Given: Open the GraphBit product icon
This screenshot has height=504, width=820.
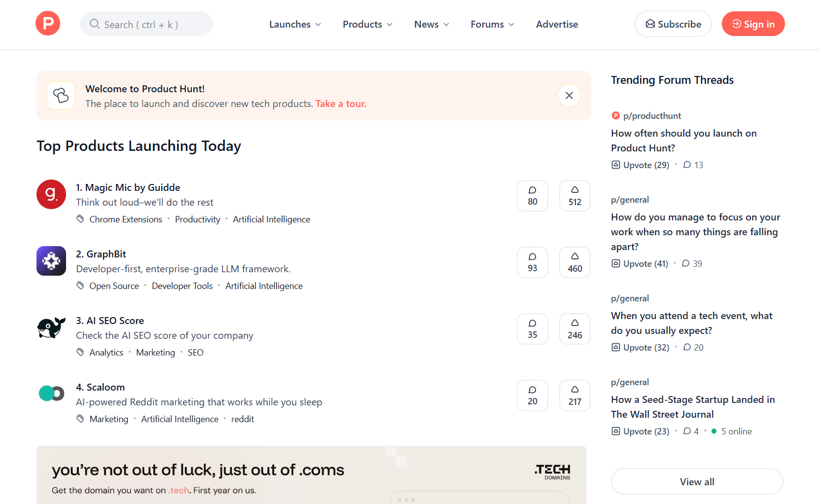Looking at the screenshot, I should (51, 261).
